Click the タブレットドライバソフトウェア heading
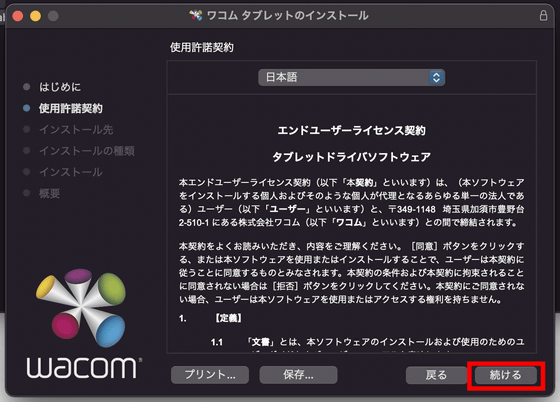Image resolution: width=560 pixels, height=402 pixels. tap(351, 157)
